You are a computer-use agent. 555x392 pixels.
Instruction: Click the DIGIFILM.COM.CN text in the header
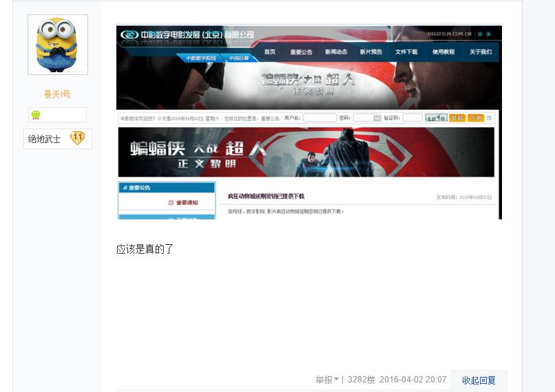pos(449,34)
